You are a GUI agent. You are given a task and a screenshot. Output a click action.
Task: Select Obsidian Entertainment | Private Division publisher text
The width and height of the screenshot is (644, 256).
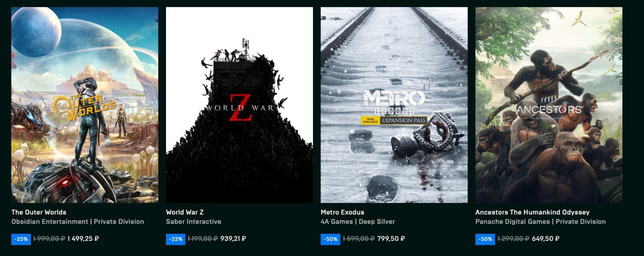[x=77, y=222]
